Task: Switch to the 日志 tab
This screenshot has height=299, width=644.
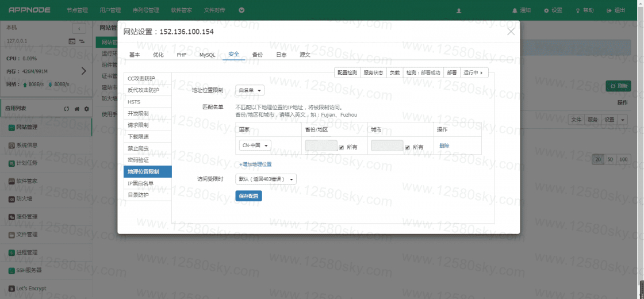Action: (281, 55)
